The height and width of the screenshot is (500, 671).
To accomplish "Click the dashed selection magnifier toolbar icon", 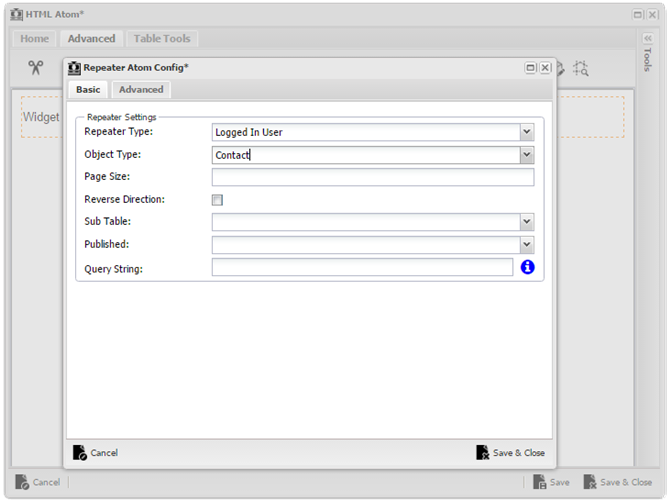I will click(581, 68).
